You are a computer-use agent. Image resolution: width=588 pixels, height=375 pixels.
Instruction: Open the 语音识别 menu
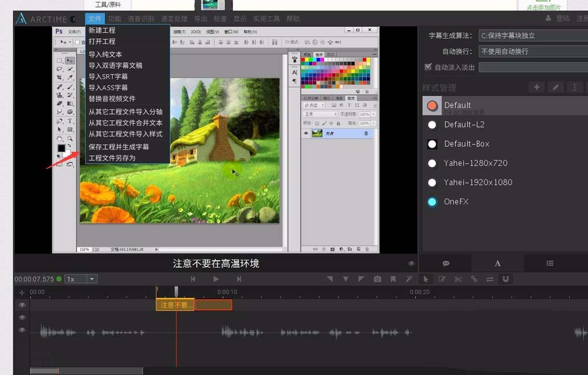point(141,19)
